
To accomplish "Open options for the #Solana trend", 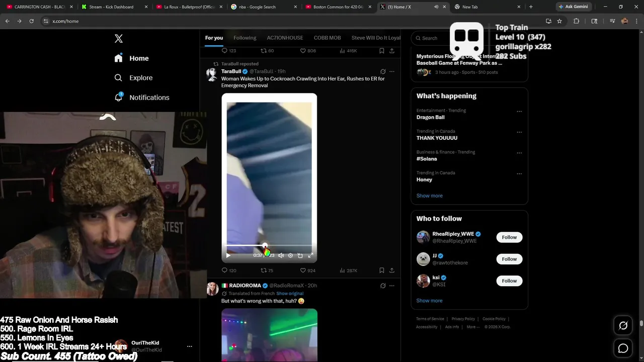I will coord(519,153).
